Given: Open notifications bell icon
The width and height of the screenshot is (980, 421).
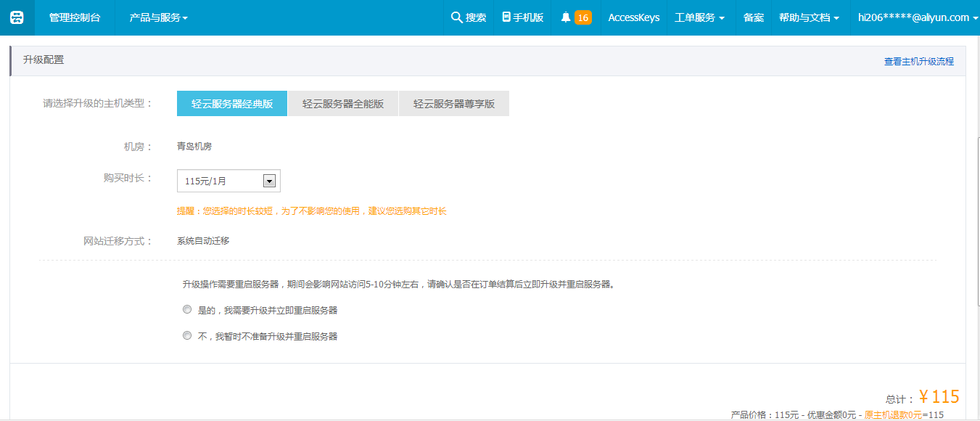Looking at the screenshot, I should (x=566, y=17).
